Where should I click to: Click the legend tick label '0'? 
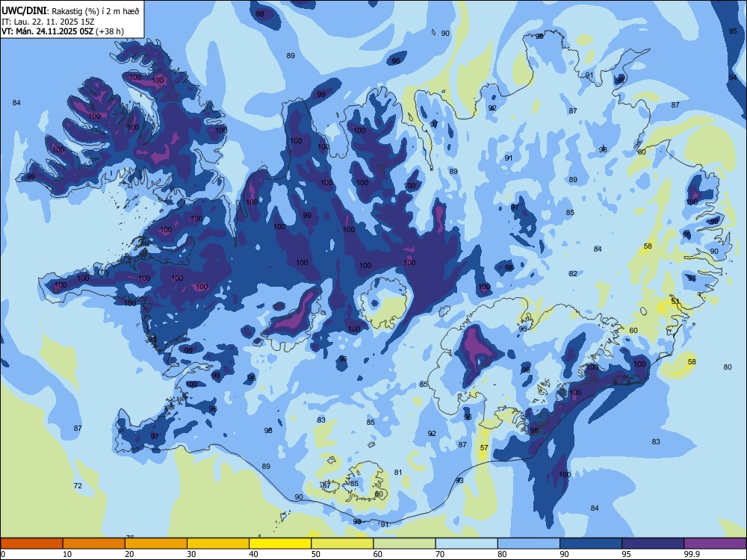pos(3,554)
